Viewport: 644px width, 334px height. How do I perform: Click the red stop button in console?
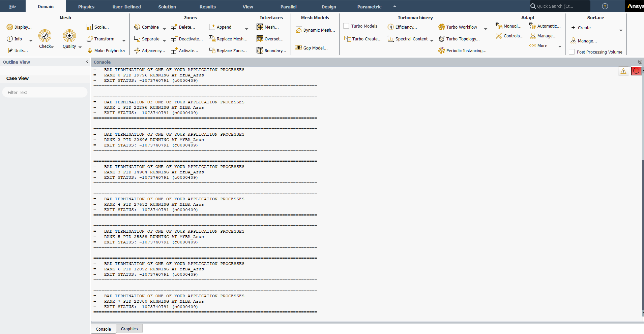point(636,71)
